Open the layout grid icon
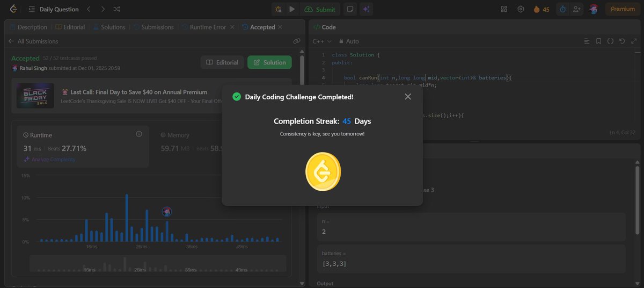This screenshot has width=644, height=288. [504, 9]
